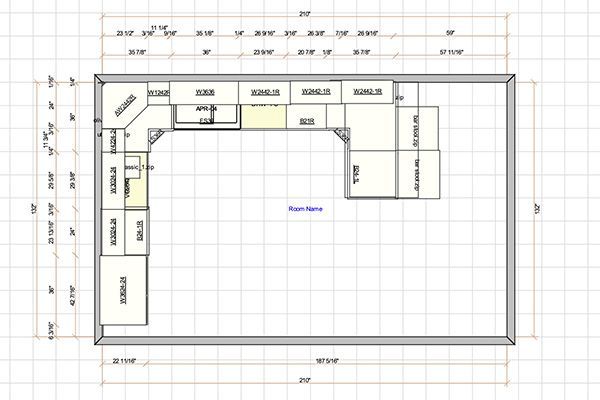
Task: Click the 42 7/16" vertical dimension text
Action: click(x=73, y=296)
